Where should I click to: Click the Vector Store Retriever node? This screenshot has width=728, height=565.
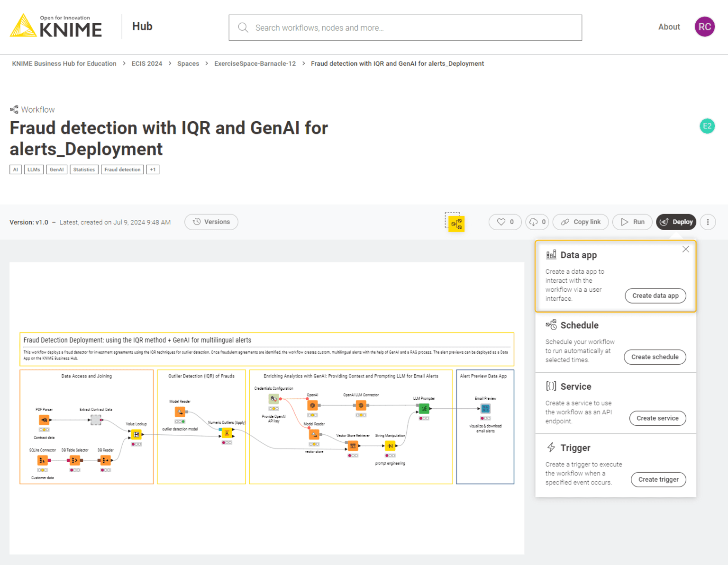[x=353, y=446]
